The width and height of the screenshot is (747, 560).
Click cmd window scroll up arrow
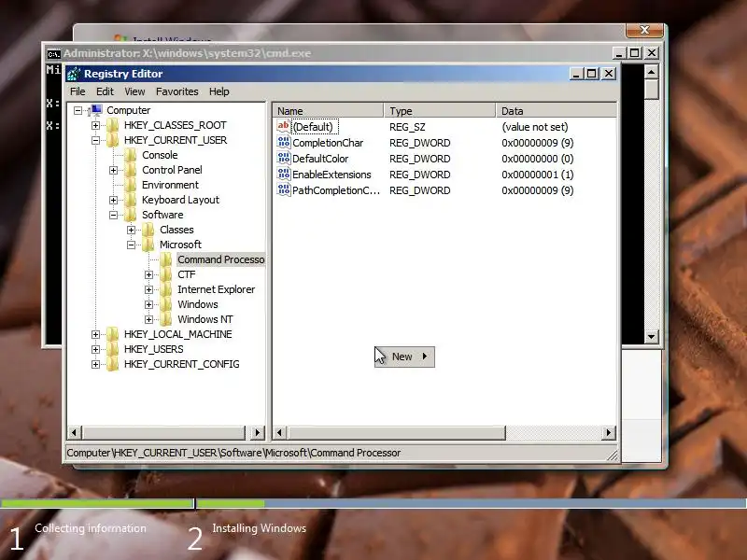pos(651,72)
